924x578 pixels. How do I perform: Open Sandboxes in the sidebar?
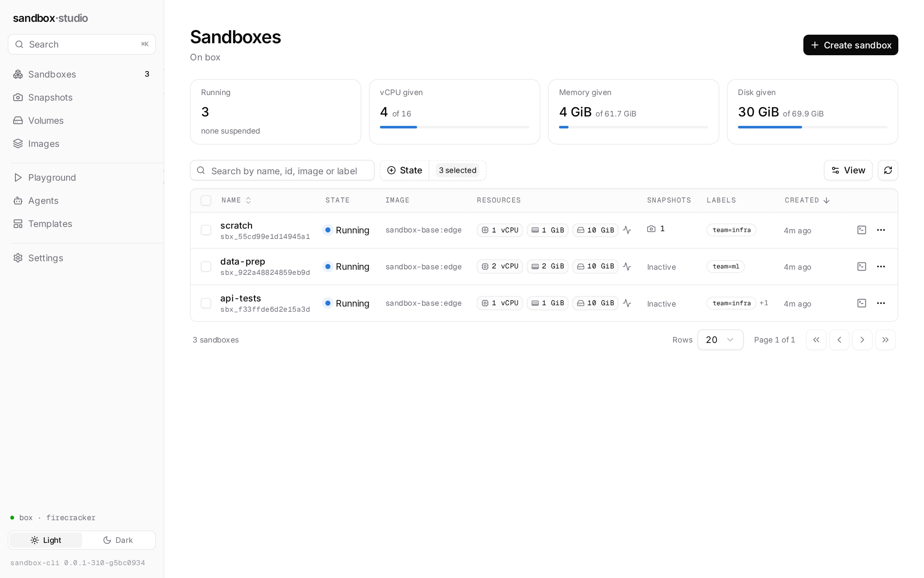coord(81,74)
